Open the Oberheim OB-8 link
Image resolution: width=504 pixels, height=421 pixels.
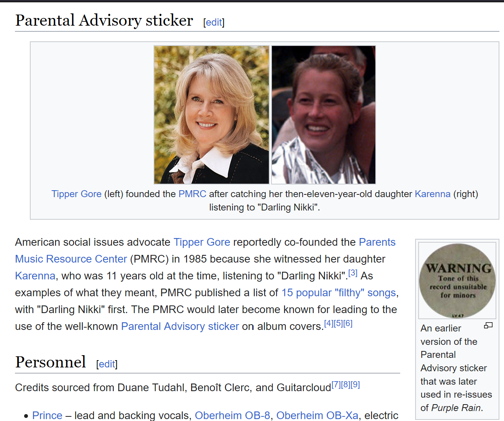point(232,415)
